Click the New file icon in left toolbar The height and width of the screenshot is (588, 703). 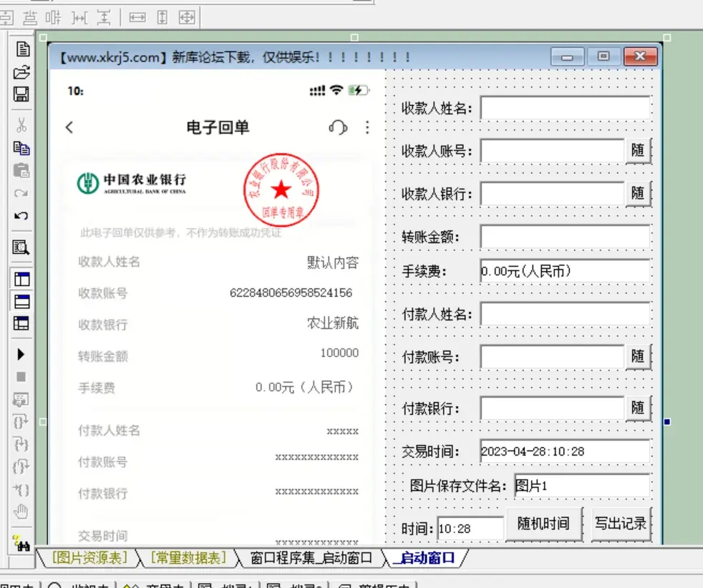22,49
